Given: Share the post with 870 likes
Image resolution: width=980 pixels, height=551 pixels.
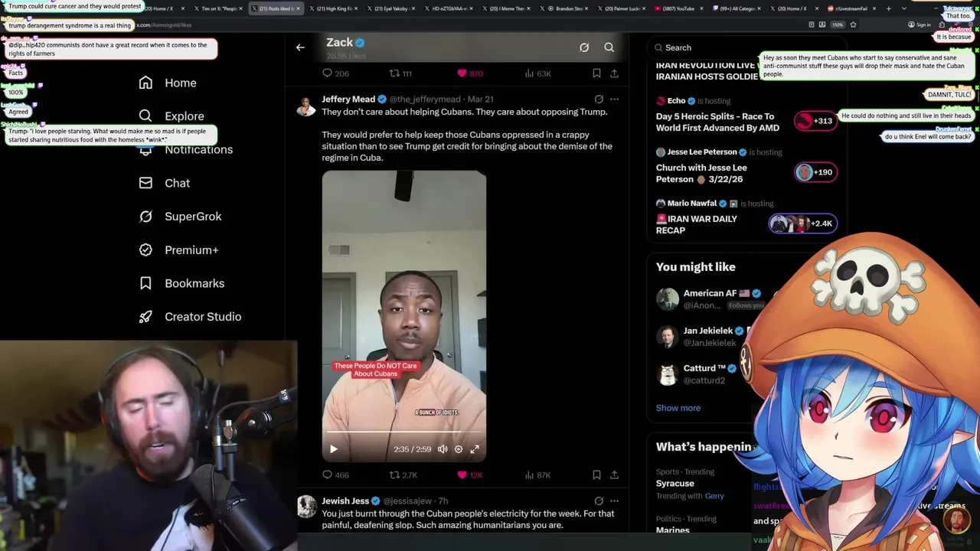Looking at the screenshot, I should 614,73.
